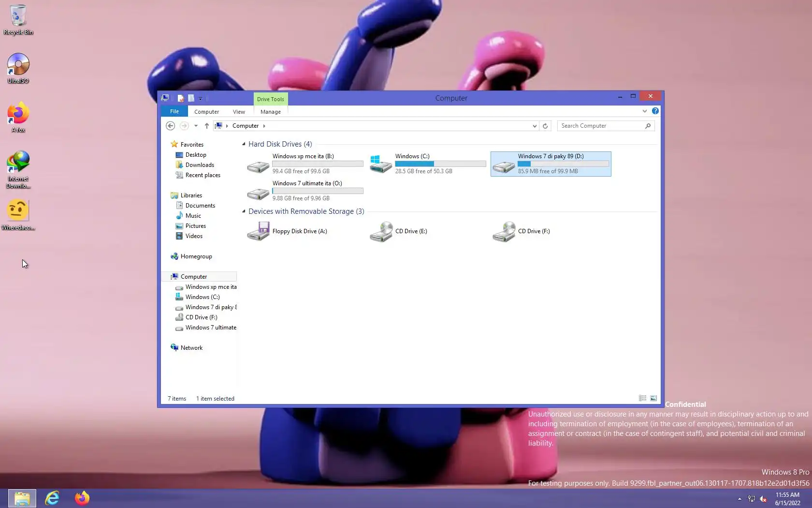Screen dimensions: 812x508
Task: Switch to Details view layout icon
Action: [x=642, y=398]
